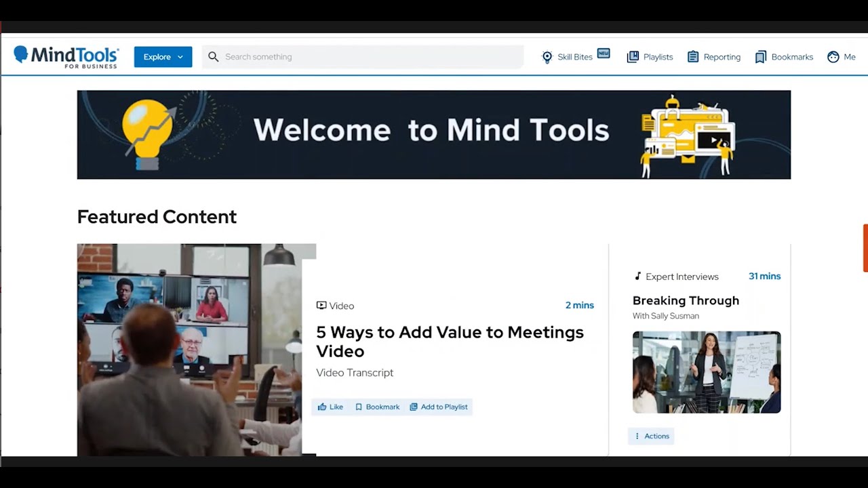Open Actions menu on Breaking Through card
The height and width of the screenshot is (488, 868).
(x=651, y=436)
